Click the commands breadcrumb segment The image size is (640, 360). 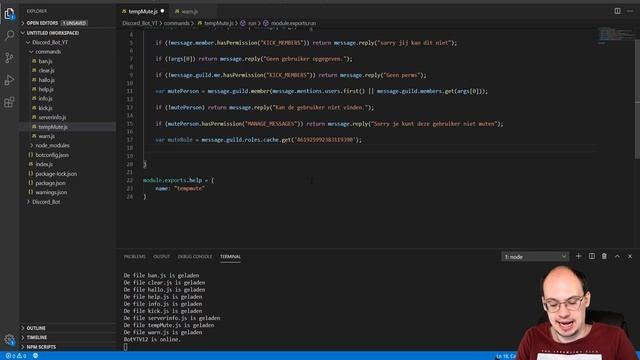coord(176,23)
